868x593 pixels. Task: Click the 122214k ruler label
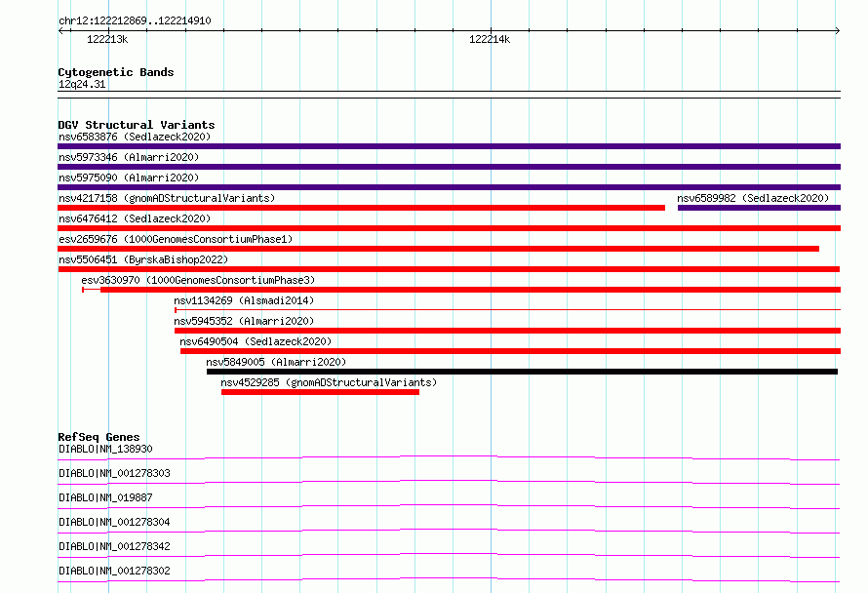click(490, 39)
